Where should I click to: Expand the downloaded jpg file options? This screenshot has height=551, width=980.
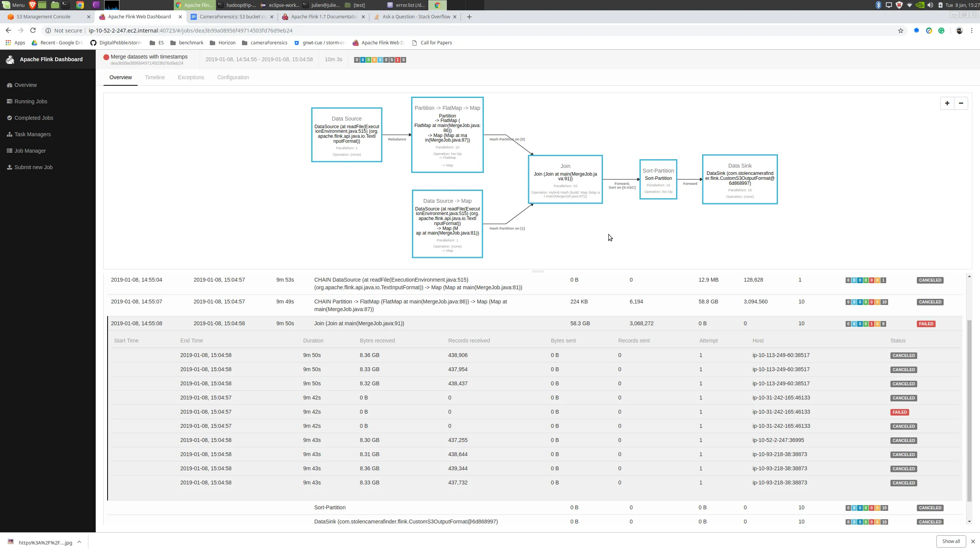tap(79, 542)
